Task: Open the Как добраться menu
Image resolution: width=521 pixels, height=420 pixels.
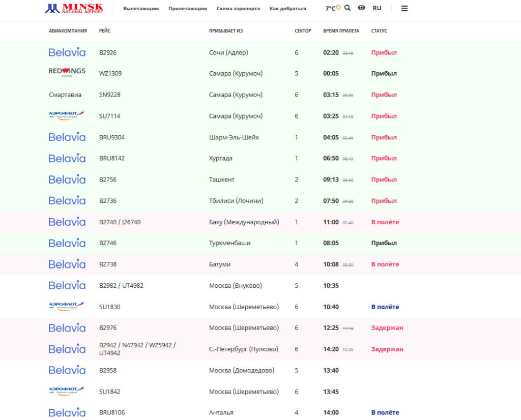Action: point(288,8)
